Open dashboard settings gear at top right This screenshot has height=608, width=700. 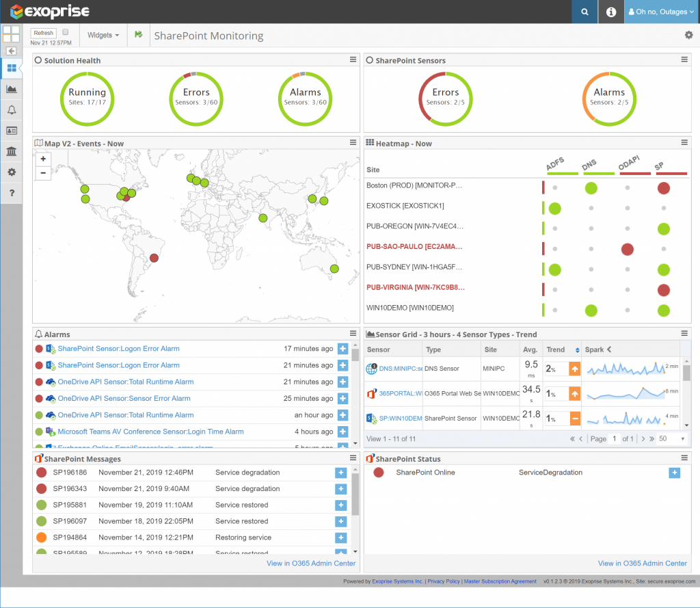[x=689, y=35]
